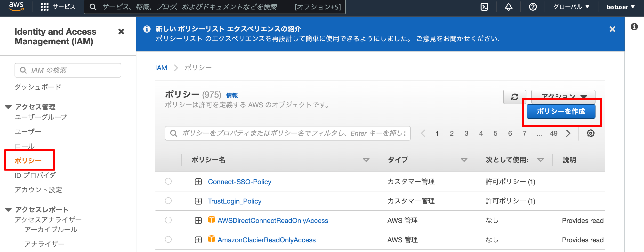
Task: Open ダッシュボード in the sidebar
Action: tap(38, 87)
